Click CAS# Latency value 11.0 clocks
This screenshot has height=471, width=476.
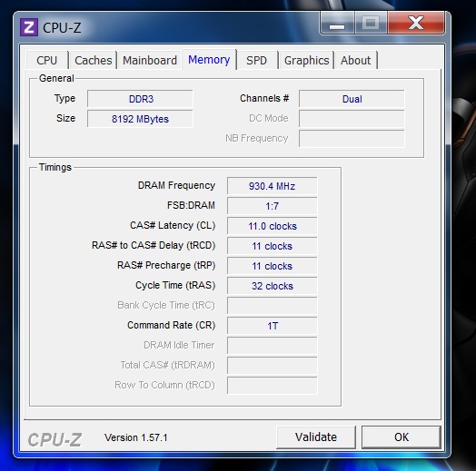coord(272,226)
